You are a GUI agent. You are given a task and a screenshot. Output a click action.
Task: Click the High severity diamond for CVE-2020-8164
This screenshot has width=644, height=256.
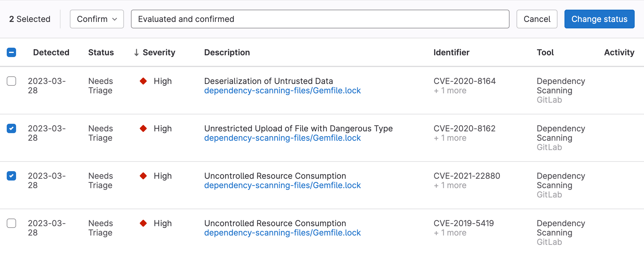[x=143, y=81]
